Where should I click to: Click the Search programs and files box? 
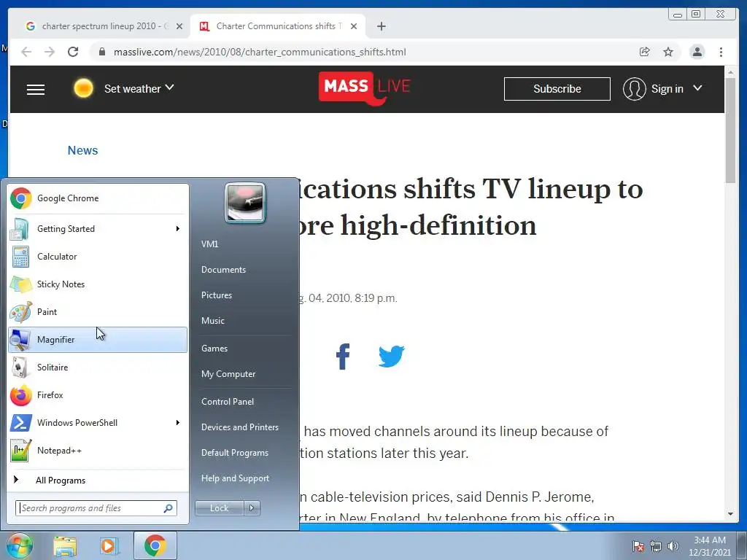pyautogui.click(x=96, y=508)
